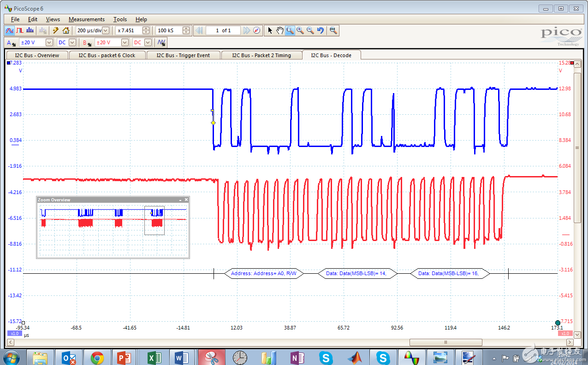Image resolution: width=588 pixels, height=365 pixels.
Task: Click the lightning bolt auto setup icon
Action: click(55, 30)
